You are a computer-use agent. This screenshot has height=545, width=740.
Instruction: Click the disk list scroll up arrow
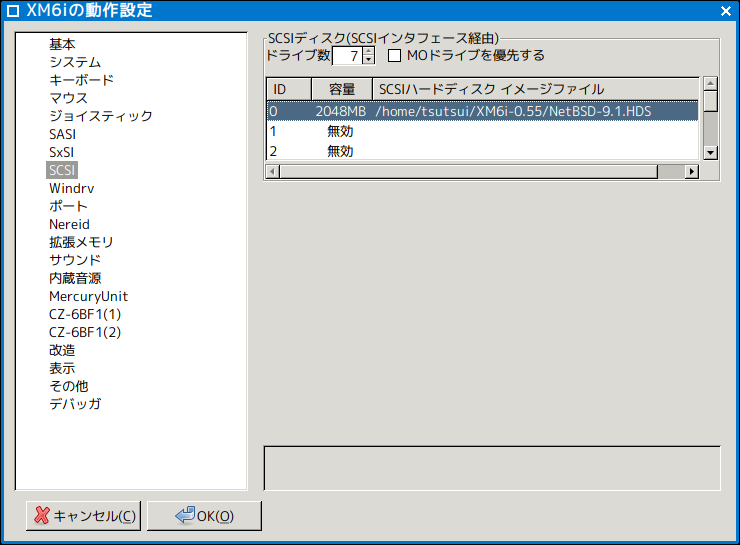click(710, 84)
